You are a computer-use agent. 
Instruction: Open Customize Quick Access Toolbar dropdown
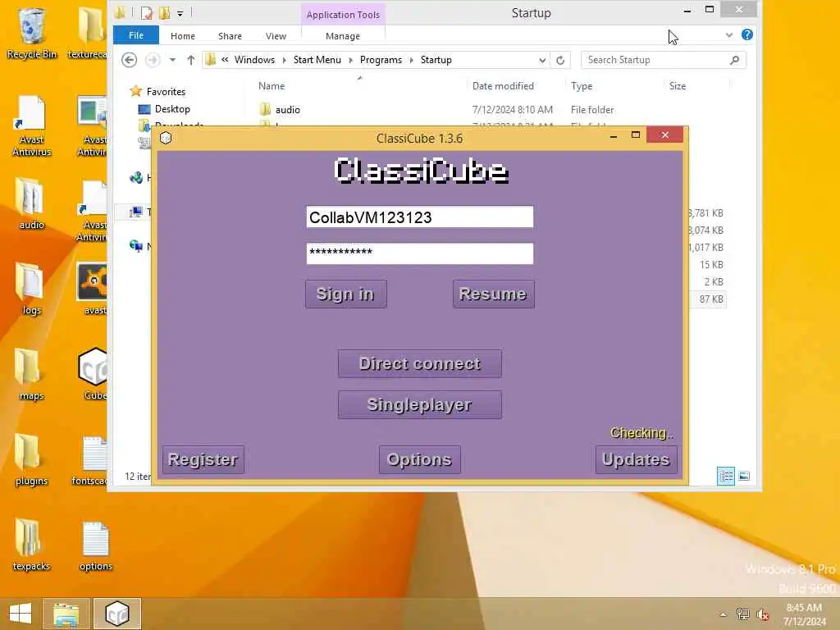[x=180, y=13]
